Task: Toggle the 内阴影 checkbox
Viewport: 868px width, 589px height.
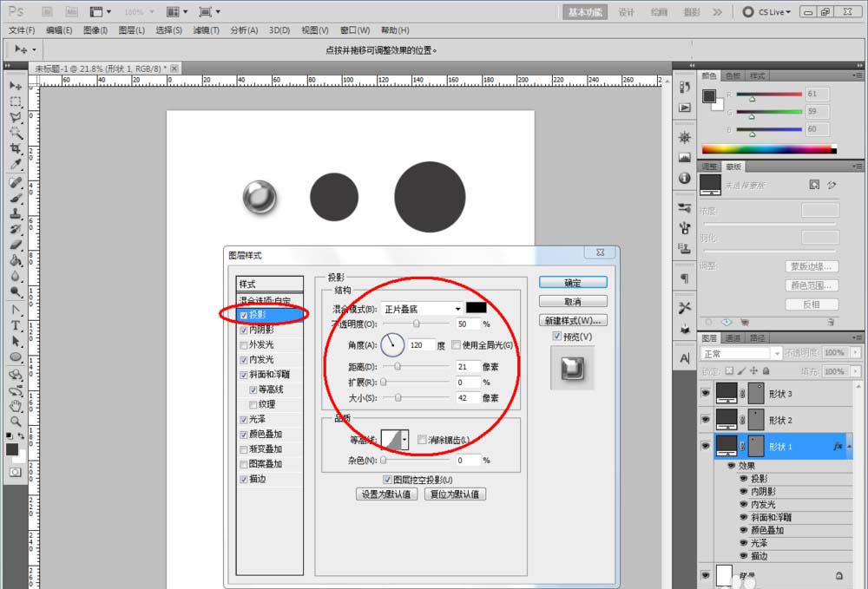Action: tap(244, 330)
